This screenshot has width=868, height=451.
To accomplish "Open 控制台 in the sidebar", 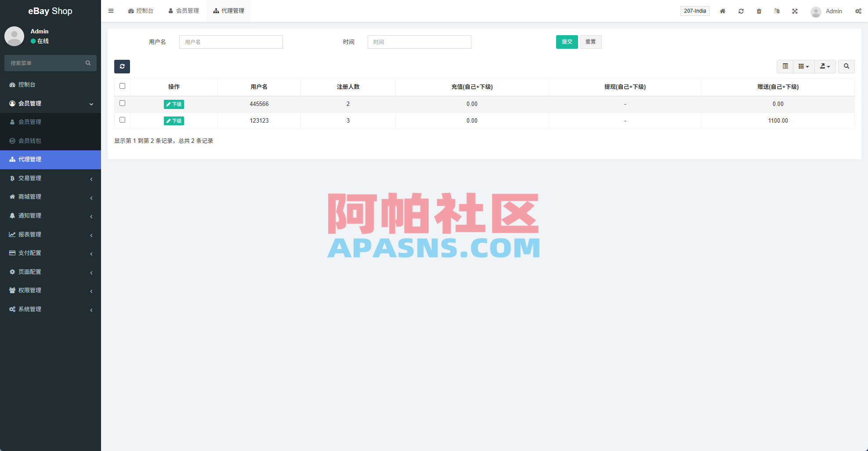I will (51, 84).
